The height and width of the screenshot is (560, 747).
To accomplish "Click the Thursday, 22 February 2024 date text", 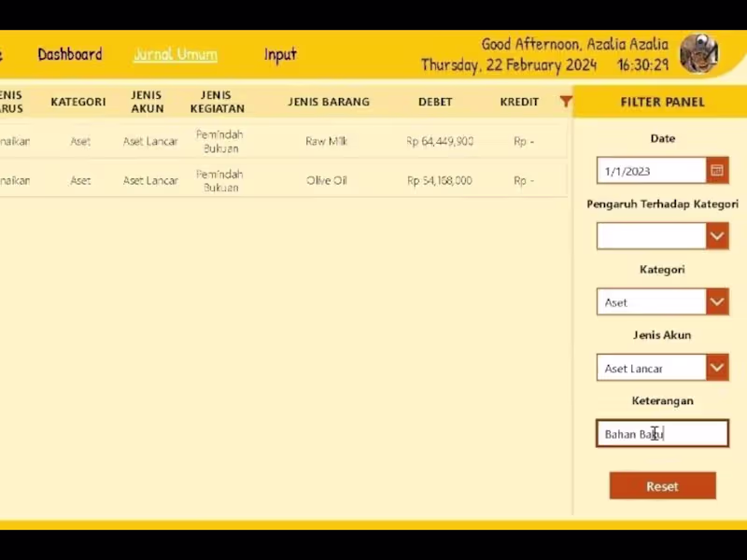I will (x=509, y=64).
